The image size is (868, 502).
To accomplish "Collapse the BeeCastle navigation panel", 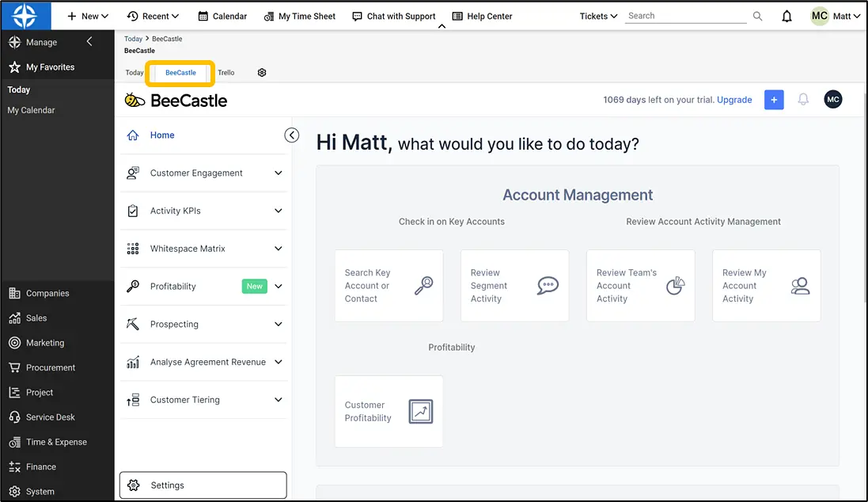I will pyautogui.click(x=292, y=135).
